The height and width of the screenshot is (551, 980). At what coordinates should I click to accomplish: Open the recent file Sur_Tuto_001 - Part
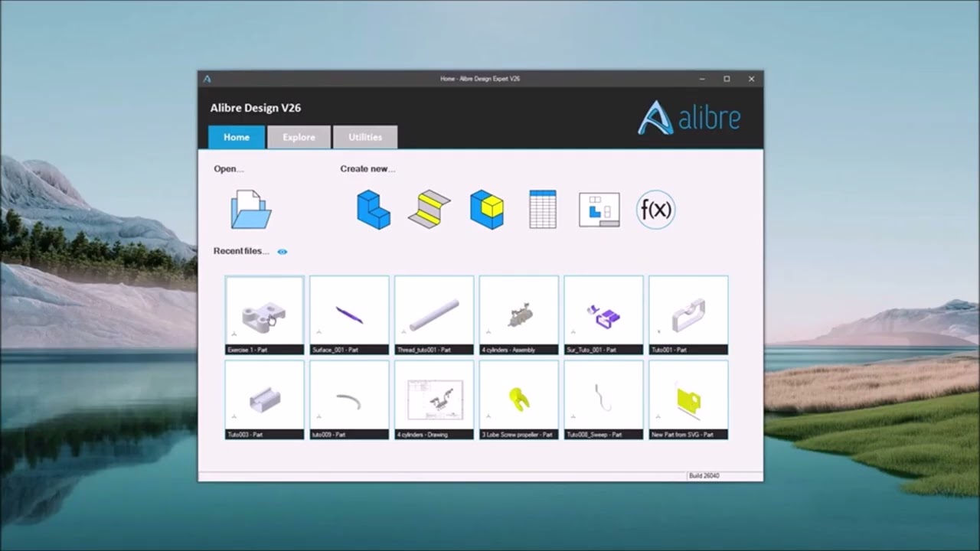pyautogui.click(x=603, y=315)
